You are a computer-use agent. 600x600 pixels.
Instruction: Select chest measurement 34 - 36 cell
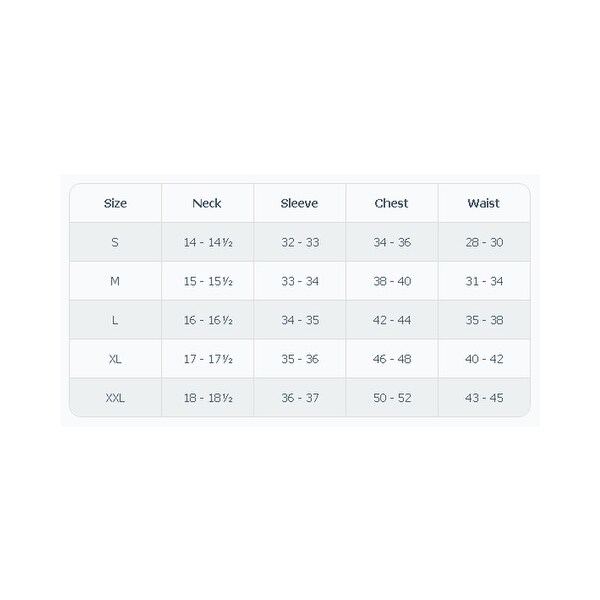[x=391, y=242]
